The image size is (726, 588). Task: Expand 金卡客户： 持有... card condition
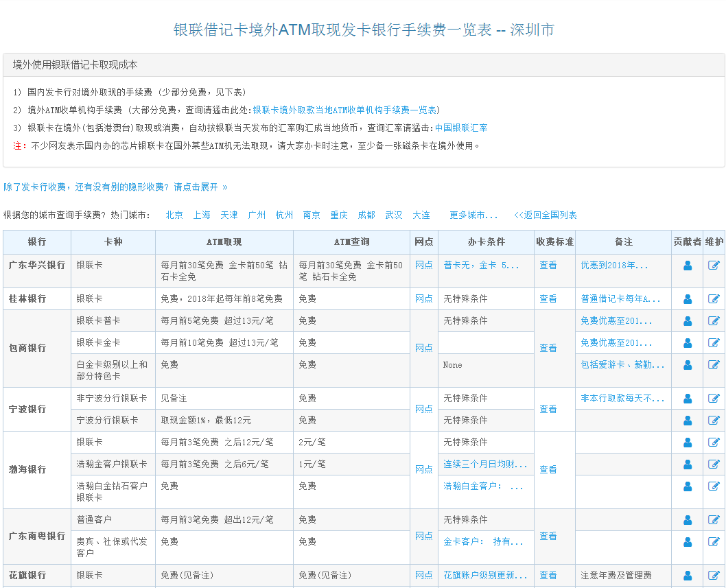click(x=483, y=542)
